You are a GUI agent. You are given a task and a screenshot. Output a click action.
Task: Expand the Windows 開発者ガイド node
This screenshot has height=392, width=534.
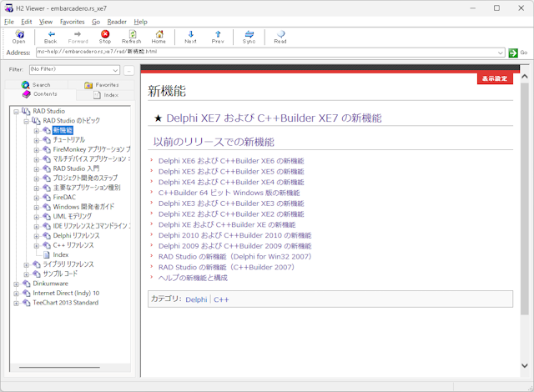click(x=37, y=207)
